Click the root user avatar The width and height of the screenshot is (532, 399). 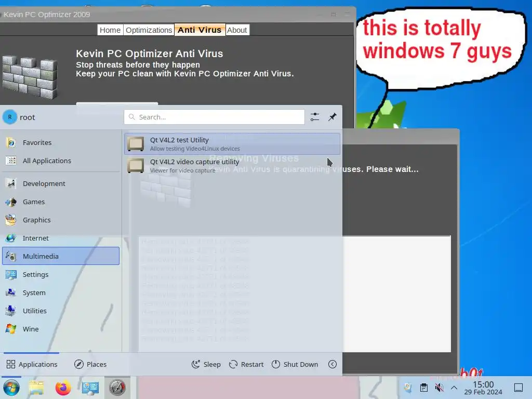coord(10,117)
